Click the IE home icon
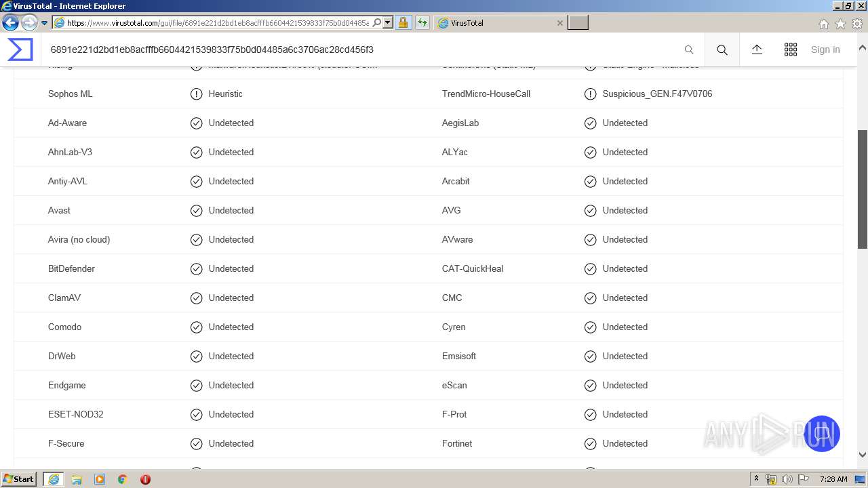Viewport: 868px width, 488px height. (823, 24)
